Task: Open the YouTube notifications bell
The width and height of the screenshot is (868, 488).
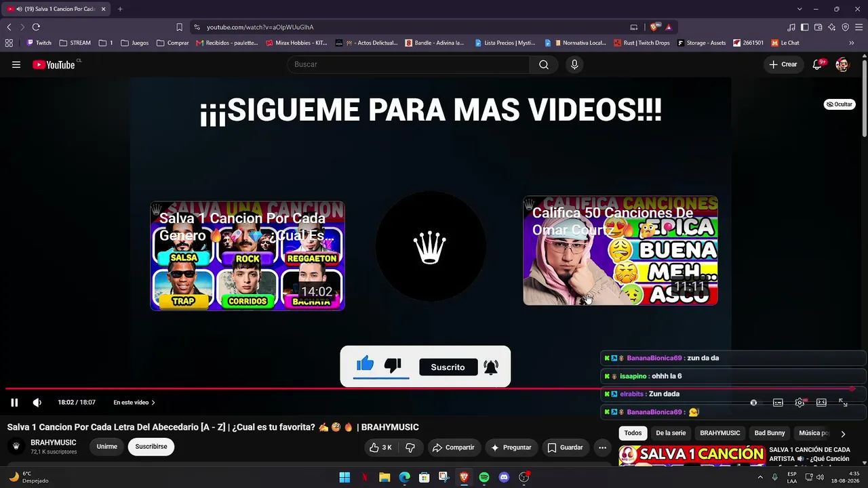Action: click(x=818, y=64)
